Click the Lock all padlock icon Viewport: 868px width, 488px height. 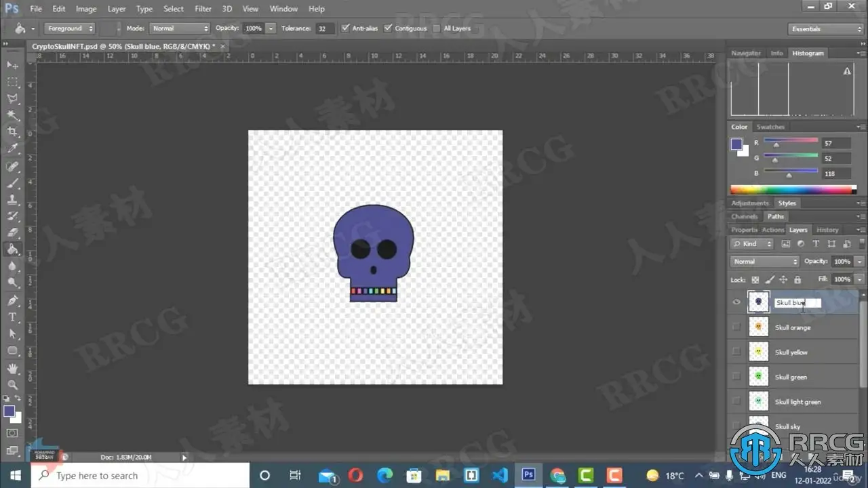(x=797, y=279)
